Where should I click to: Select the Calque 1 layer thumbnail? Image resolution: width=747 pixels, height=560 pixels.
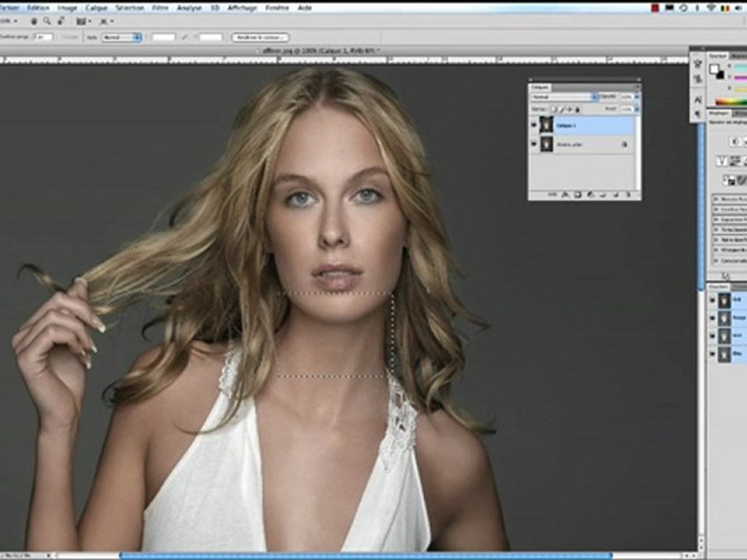546,125
